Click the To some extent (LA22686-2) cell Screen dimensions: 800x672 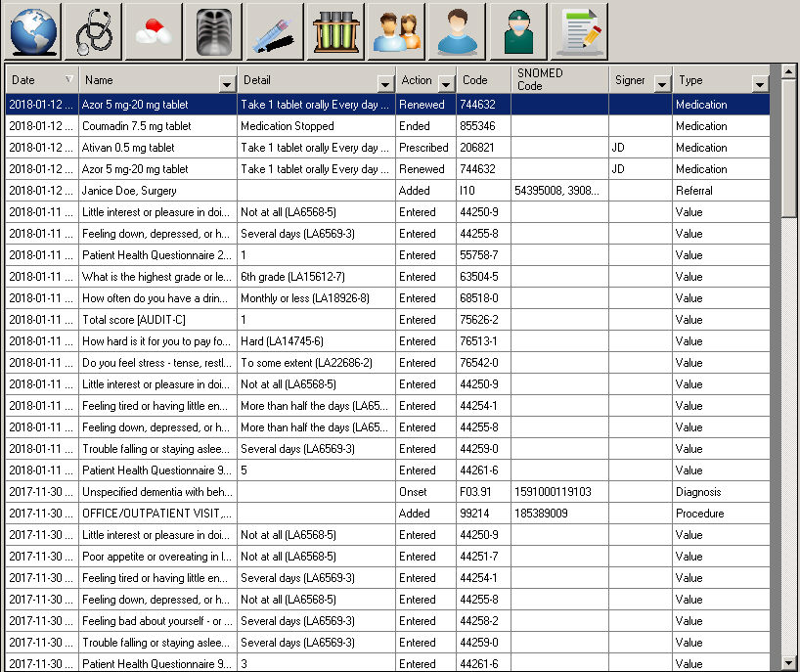(x=316, y=362)
